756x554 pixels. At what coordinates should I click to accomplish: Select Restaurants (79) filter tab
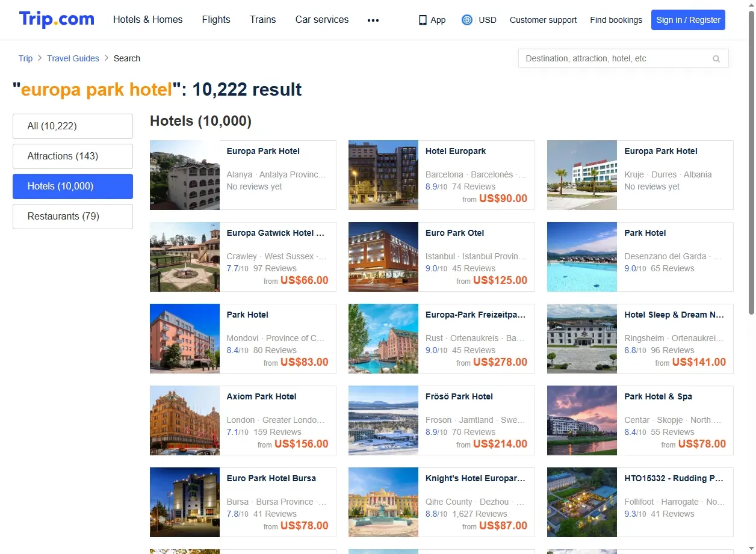point(73,217)
